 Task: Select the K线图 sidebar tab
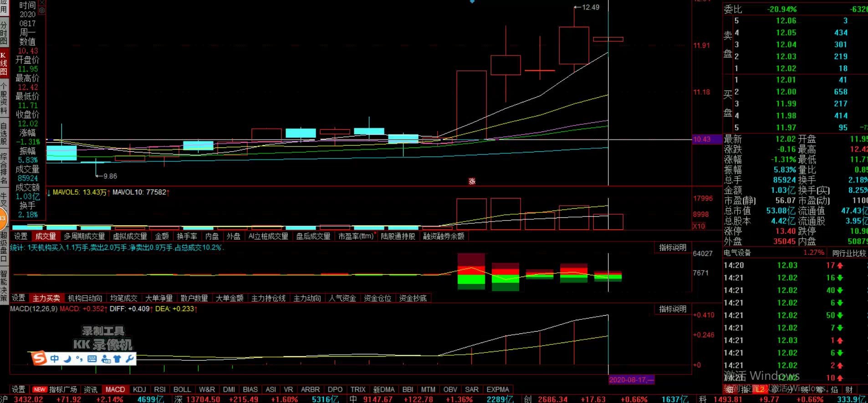[x=4, y=64]
